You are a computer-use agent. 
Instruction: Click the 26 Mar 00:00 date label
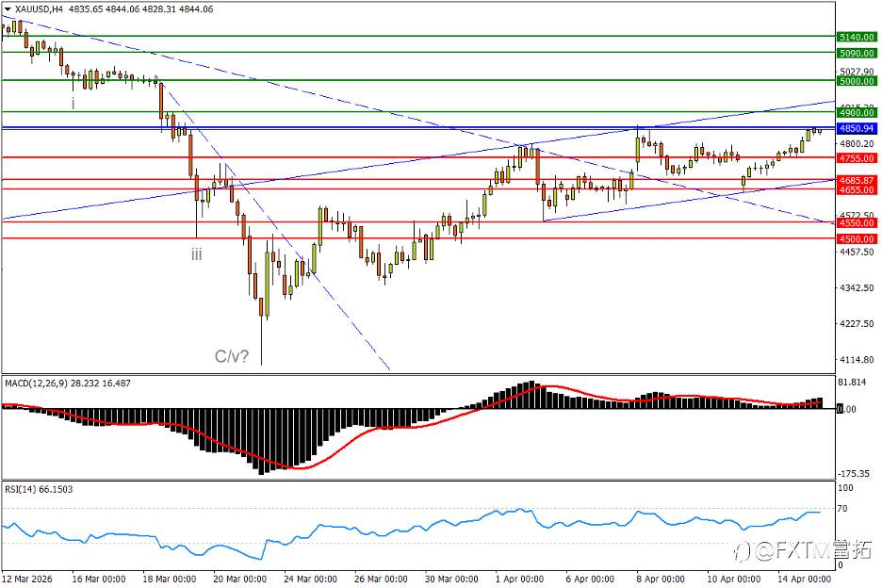coord(381,579)
